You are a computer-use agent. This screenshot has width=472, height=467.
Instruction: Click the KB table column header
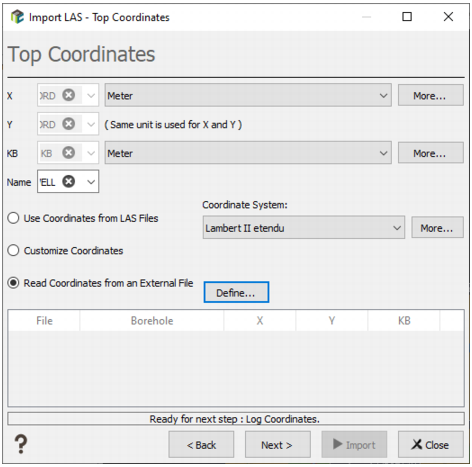404,321
